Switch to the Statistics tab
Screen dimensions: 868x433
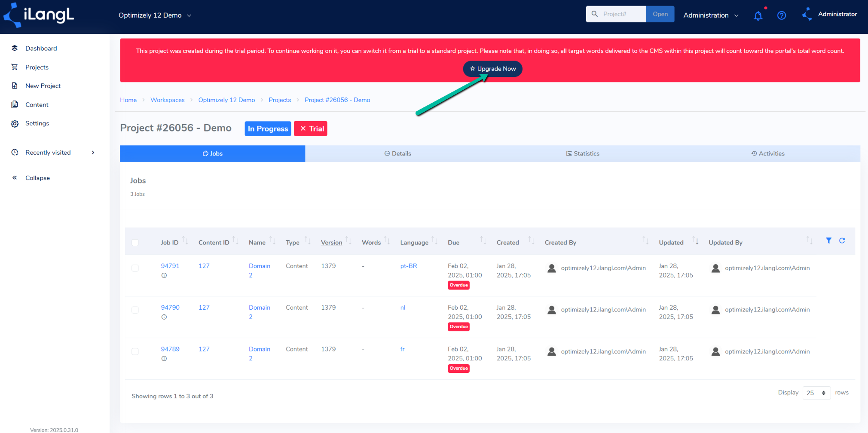(x=583, y=153)
